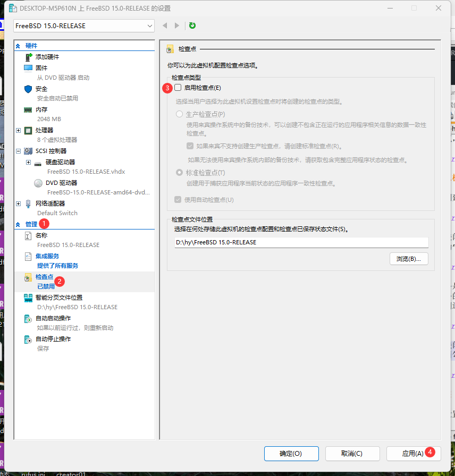Screen dimensions: 455x476
Task: Select the DVD drive (DVD 驱动器) disc icon
Action: pos(38,183)
